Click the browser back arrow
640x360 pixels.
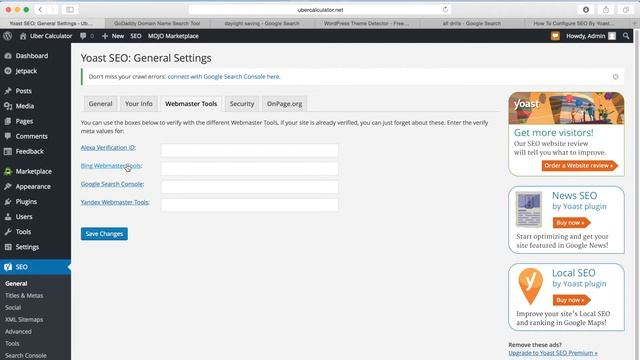(x=40, y=9)
